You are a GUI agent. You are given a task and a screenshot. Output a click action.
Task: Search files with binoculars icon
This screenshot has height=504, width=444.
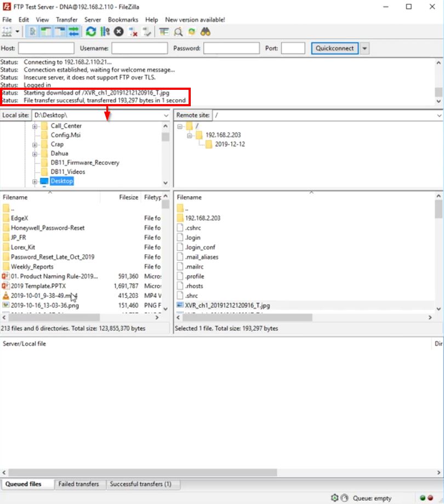pos(206,32)
